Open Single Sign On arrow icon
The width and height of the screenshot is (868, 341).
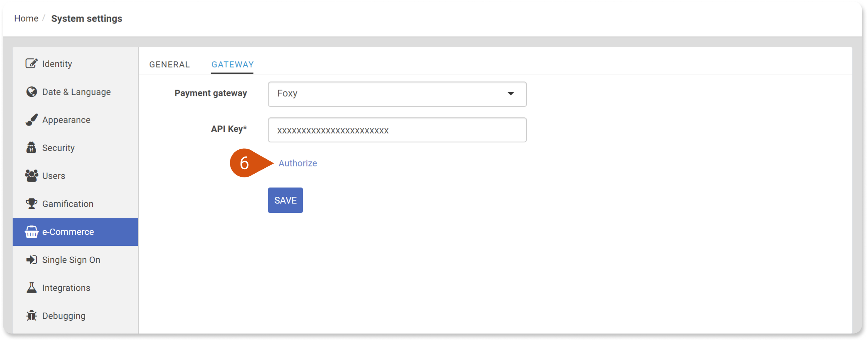pos(31,260)
